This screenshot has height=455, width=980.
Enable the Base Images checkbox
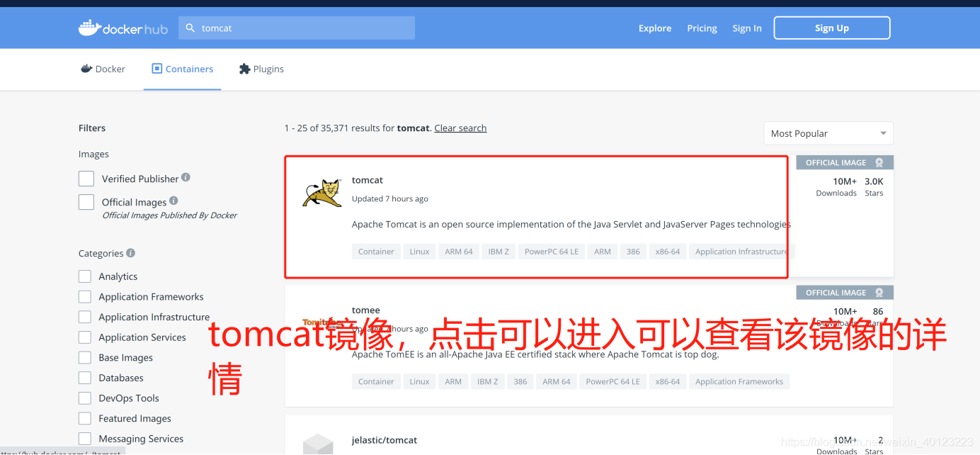[x=85, y=357]
